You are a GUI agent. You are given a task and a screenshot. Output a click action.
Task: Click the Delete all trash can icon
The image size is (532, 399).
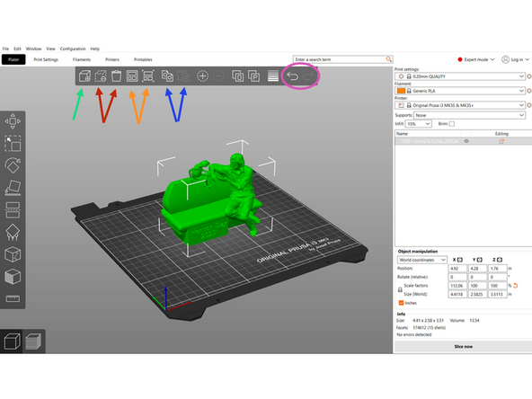tap(116, 76)
